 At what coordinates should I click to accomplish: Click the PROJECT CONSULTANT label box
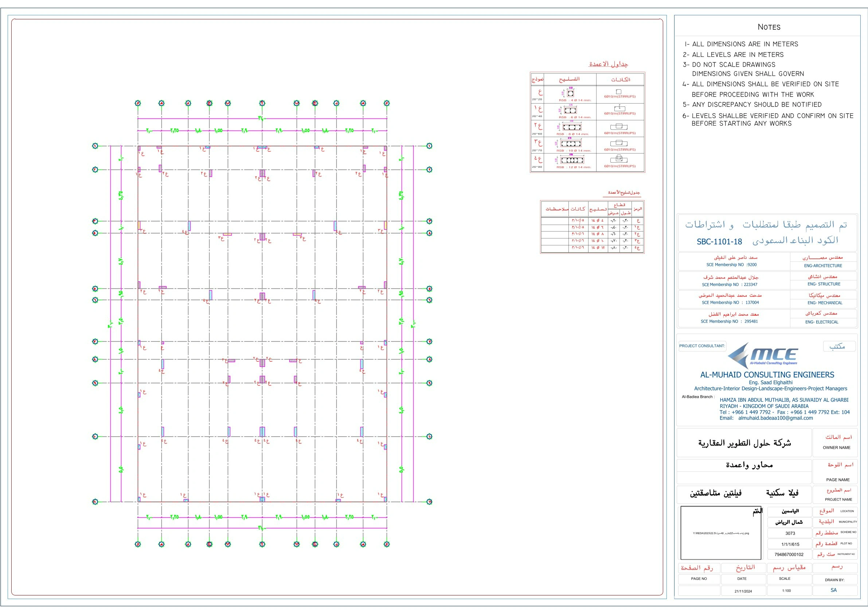click(x=702, y=346)
